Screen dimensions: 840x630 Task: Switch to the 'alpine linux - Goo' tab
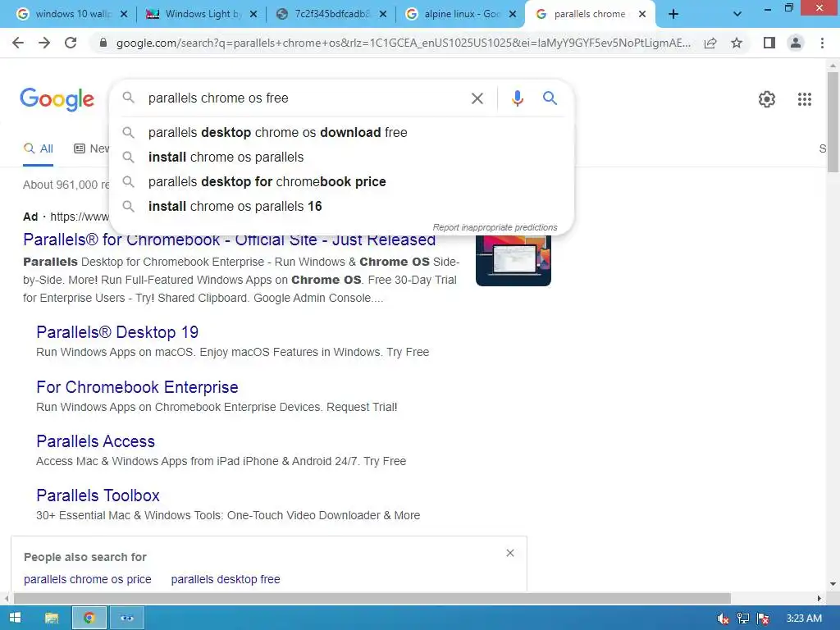(460, 14)
